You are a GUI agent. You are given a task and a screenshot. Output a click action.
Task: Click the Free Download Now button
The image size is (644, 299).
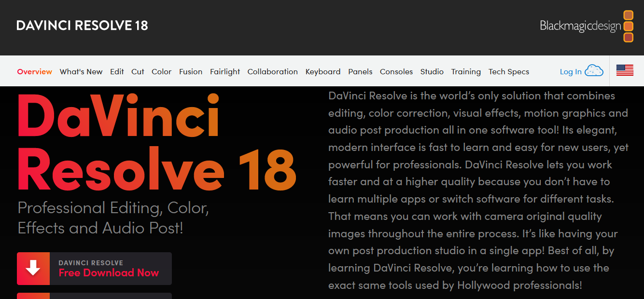click(94, 269)
